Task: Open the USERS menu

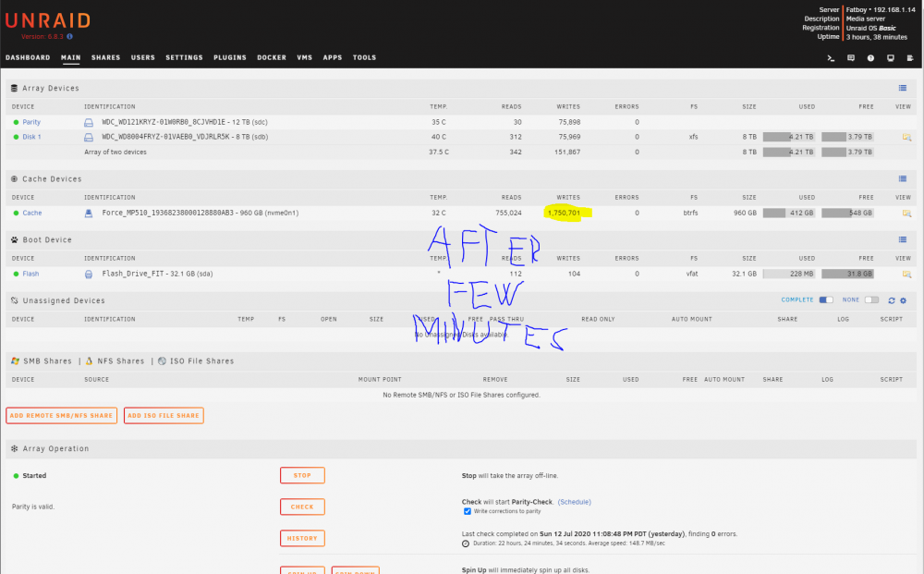Action: pos(142,57)
